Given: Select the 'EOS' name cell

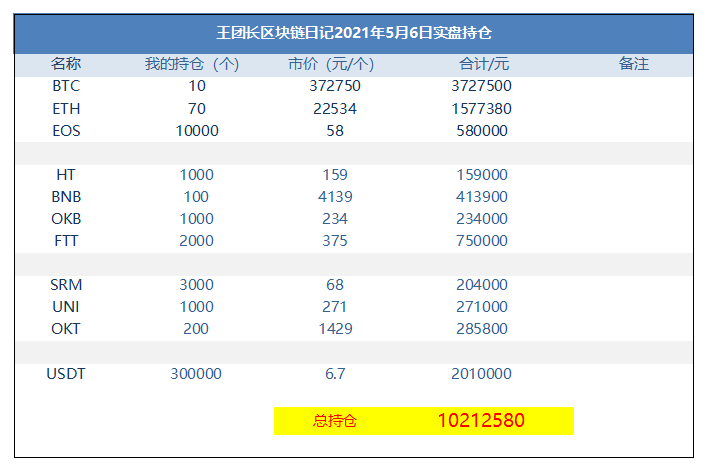Looking at the screenshot, I should pyautogui.click(x=66, y=131).
